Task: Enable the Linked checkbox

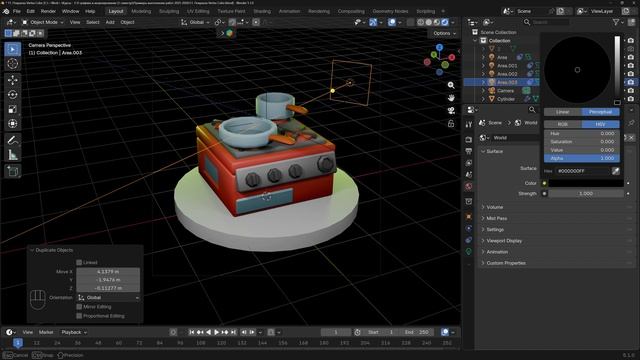Action: (x=79, y=262)
